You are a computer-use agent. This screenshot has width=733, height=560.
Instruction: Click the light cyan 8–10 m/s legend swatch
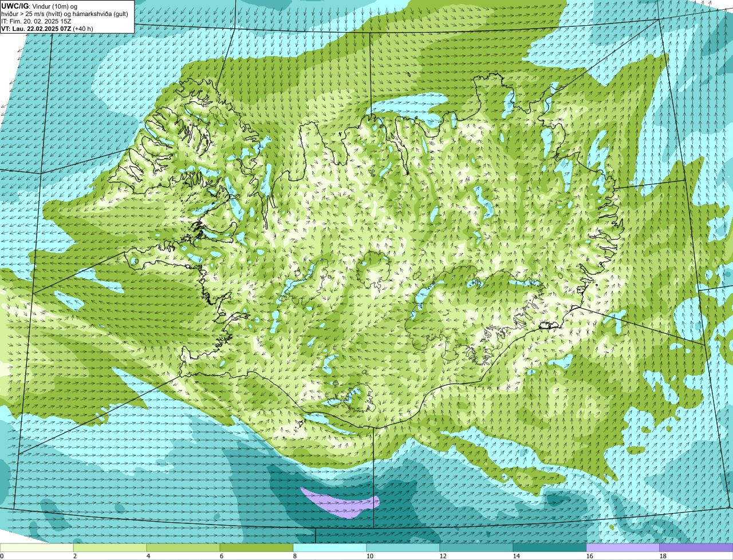(x=330, y=548)
